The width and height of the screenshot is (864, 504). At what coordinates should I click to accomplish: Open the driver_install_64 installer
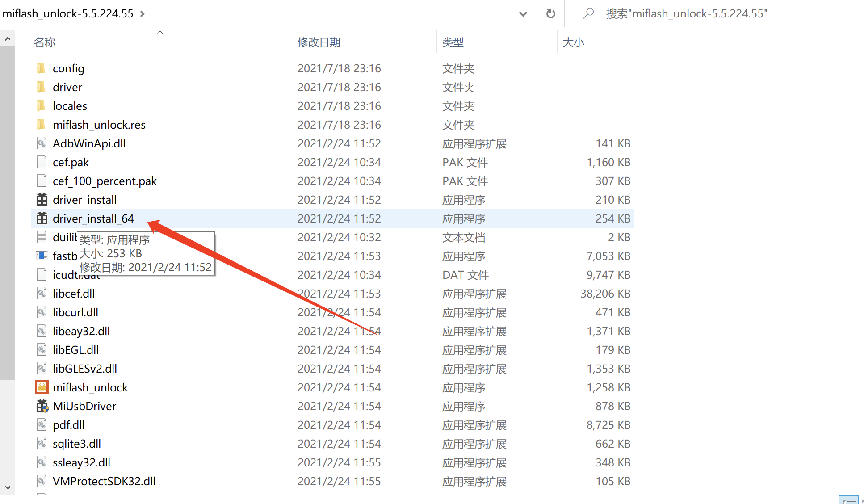pos(92,218)
